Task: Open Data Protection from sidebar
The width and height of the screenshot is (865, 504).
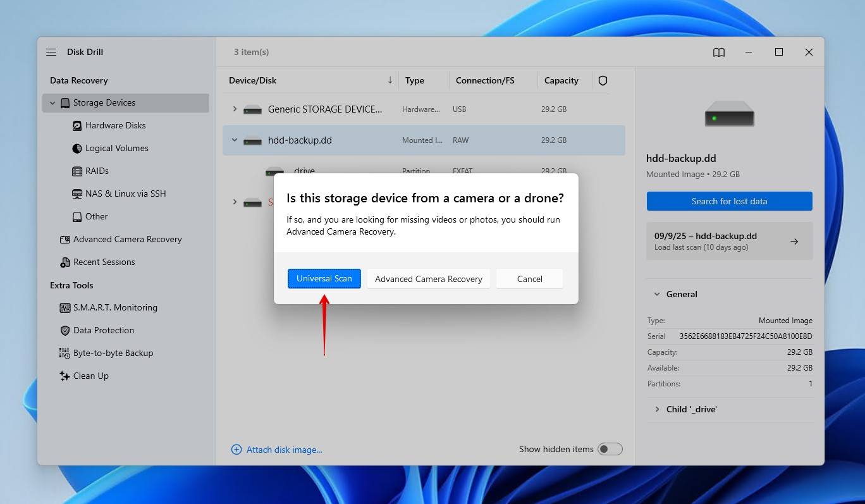Action: pyautogui.click(x=103, y=331)
